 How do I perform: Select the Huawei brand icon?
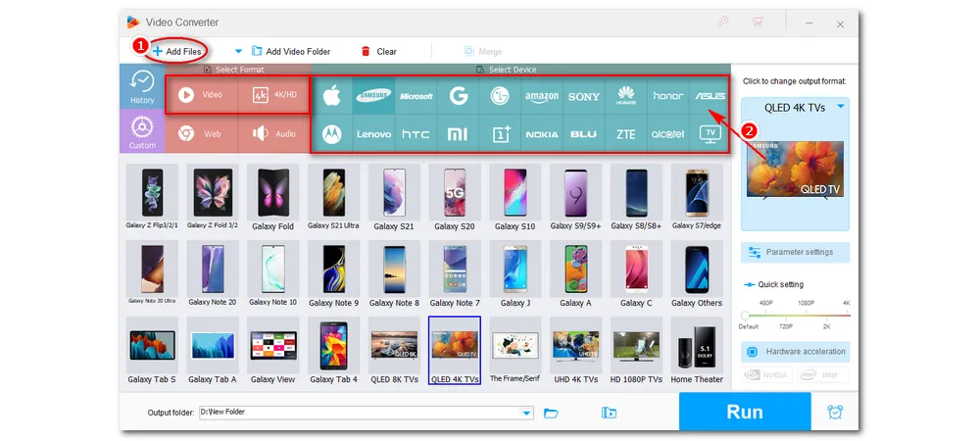coord(625,96)
